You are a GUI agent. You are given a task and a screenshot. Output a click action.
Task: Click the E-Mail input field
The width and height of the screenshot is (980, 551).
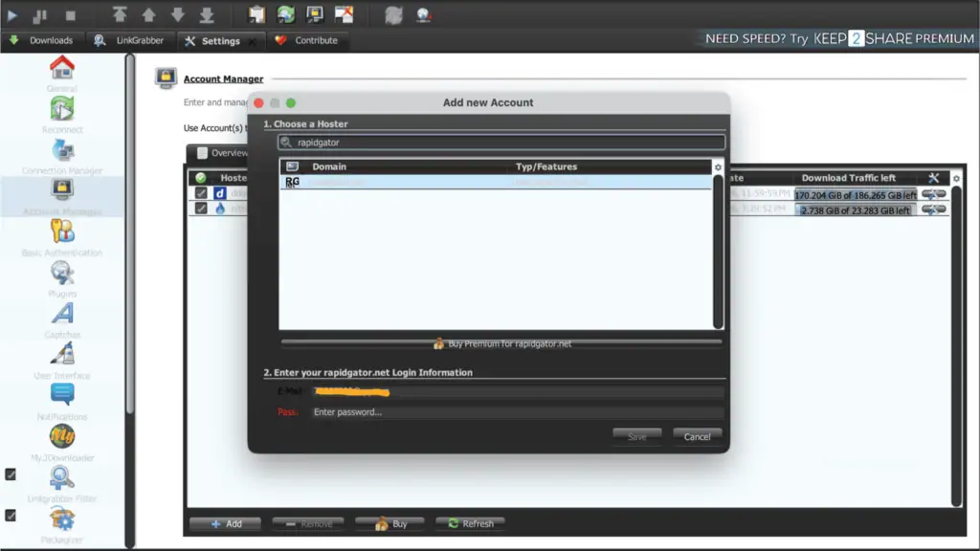click(x=518, y=391)
